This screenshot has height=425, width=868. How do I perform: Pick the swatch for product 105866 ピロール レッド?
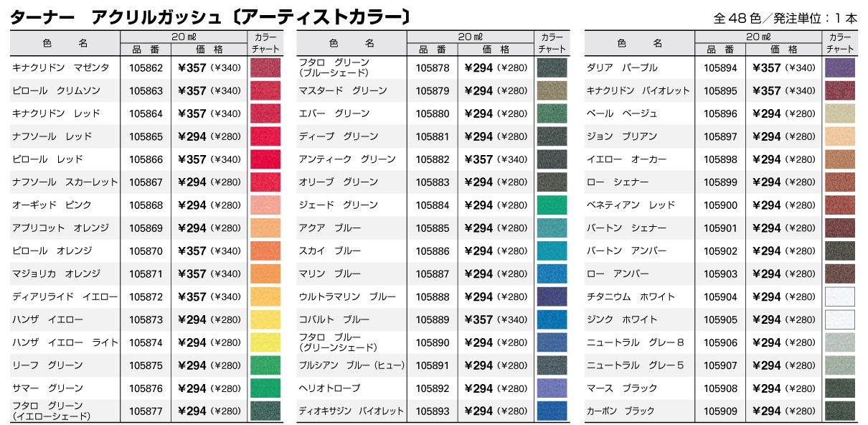pyautogui.click(x=265, y=159)
